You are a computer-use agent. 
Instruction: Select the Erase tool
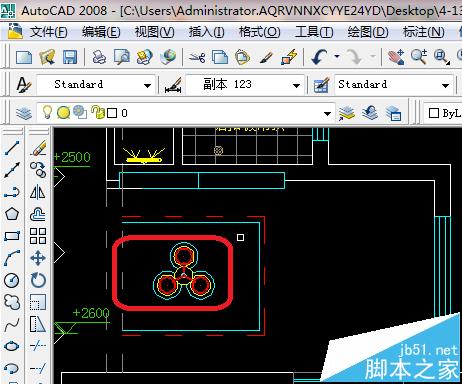[38, 148]
